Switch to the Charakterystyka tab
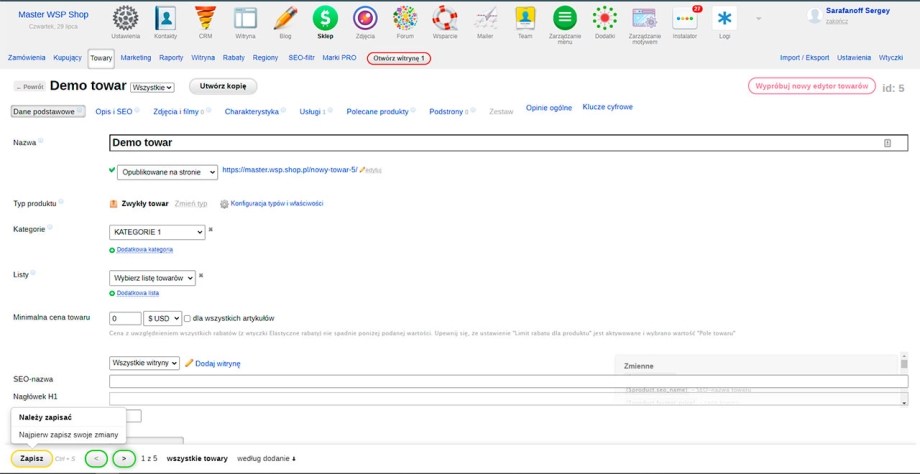This screenshot has width=920, height=474. click(252, 112)
